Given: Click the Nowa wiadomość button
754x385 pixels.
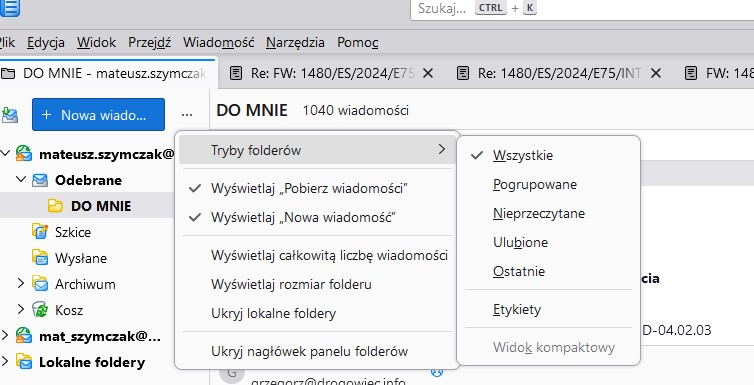Looking at the screenshot, I should tap(98, 114).
